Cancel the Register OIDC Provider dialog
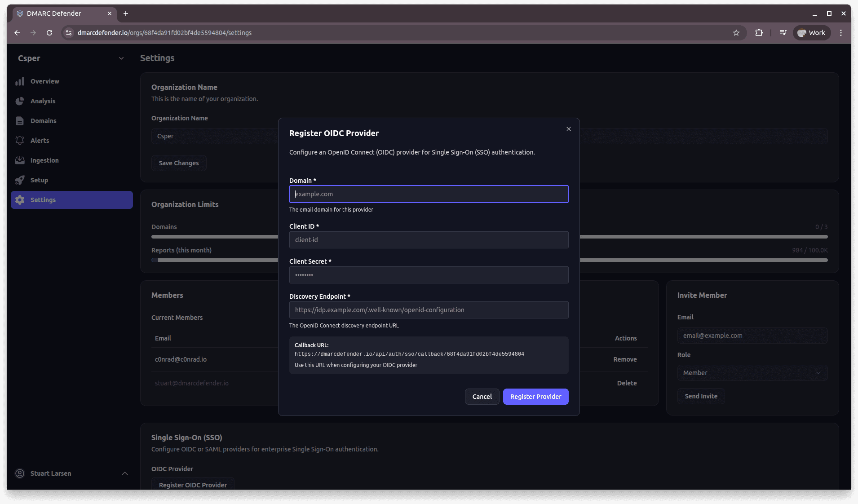 pos(482,397)
